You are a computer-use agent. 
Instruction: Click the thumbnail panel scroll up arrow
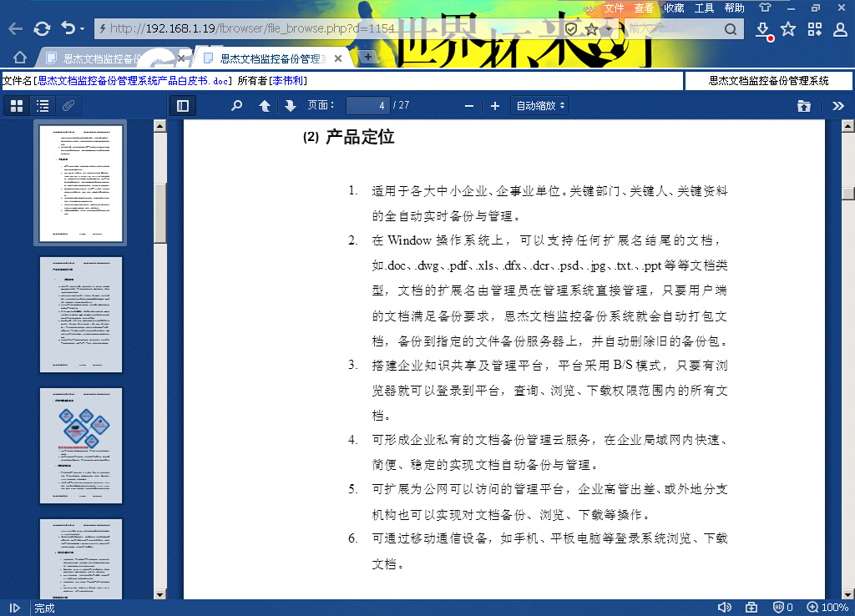tap(159, 126)
